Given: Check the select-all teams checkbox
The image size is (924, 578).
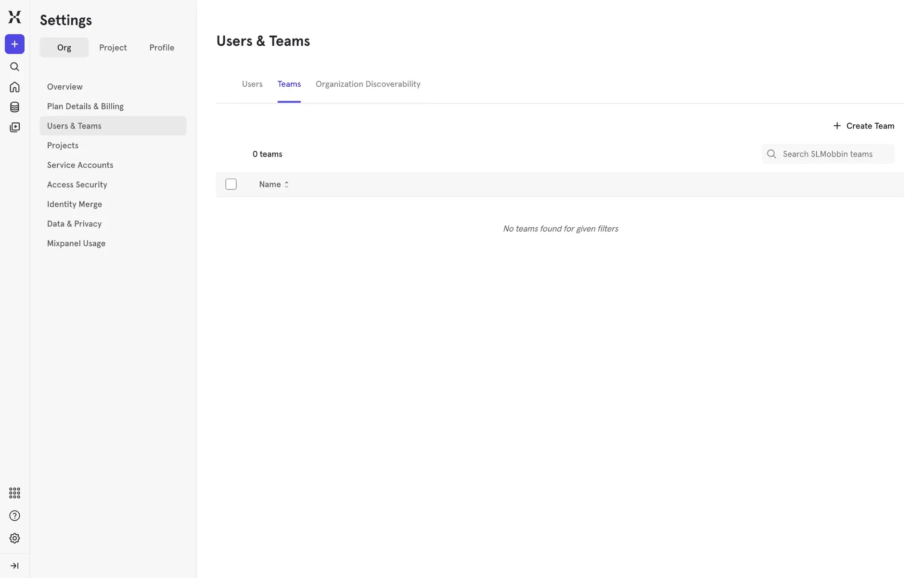Looking at the screenshot, I should 231,184.
